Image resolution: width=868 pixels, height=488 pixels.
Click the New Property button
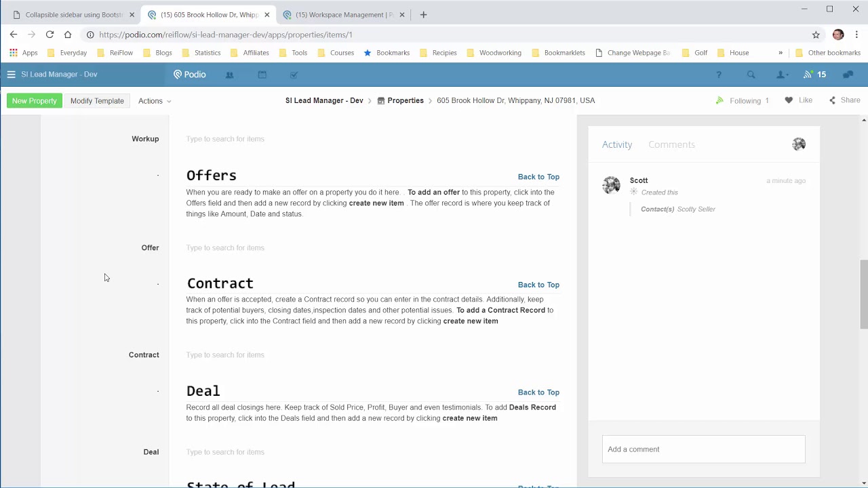coord(35,101)
